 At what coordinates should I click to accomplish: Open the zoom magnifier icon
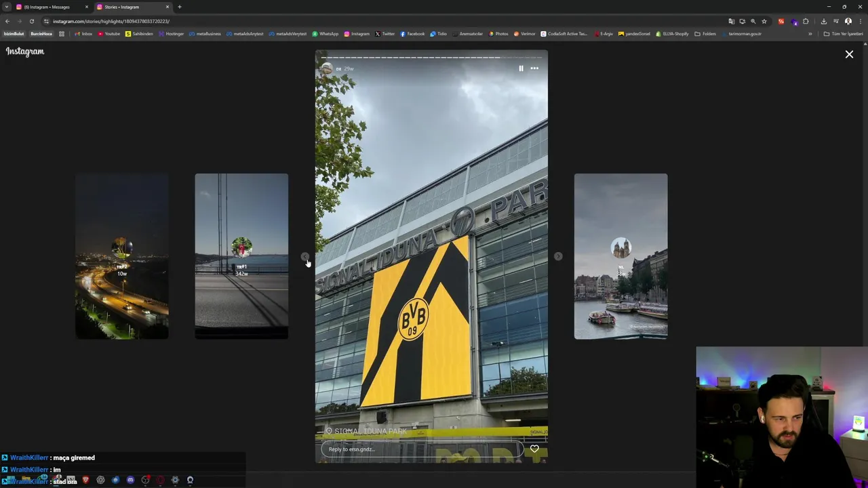pos(753,21)
